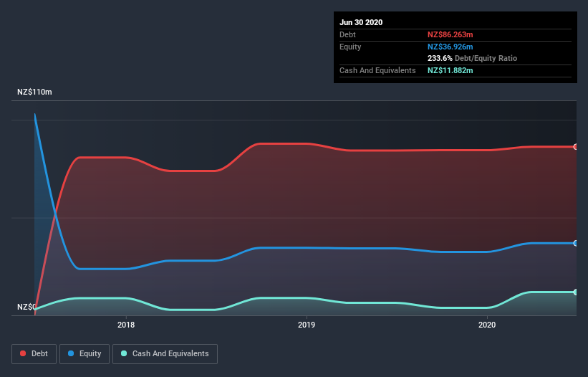Viewport: 588px width, 377px height.
Task: Click the teal Cash legend dot
Action: (124, 353)
